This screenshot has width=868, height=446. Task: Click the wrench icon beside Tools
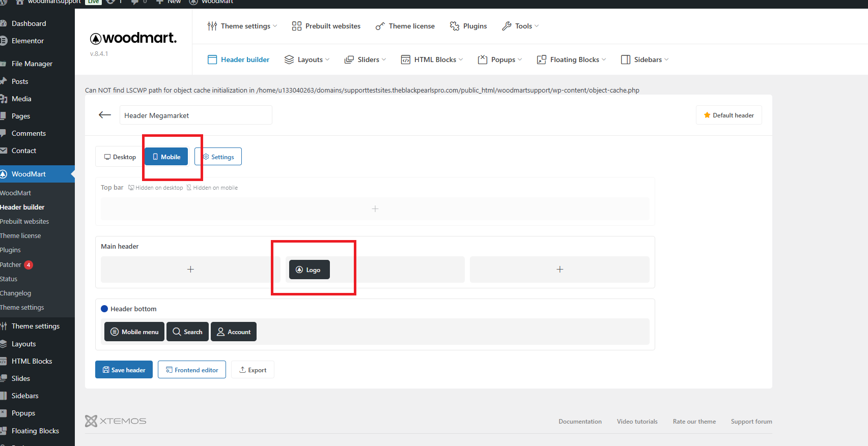pos(507,26)
